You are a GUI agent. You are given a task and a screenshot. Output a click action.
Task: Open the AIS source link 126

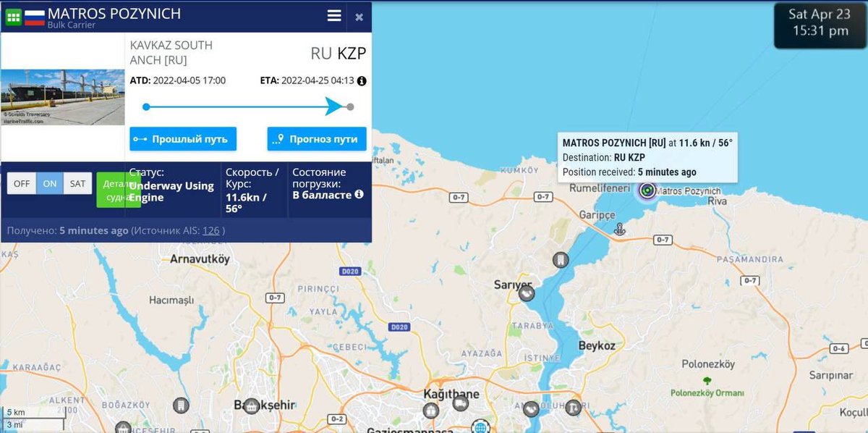(x=210, y=230)
